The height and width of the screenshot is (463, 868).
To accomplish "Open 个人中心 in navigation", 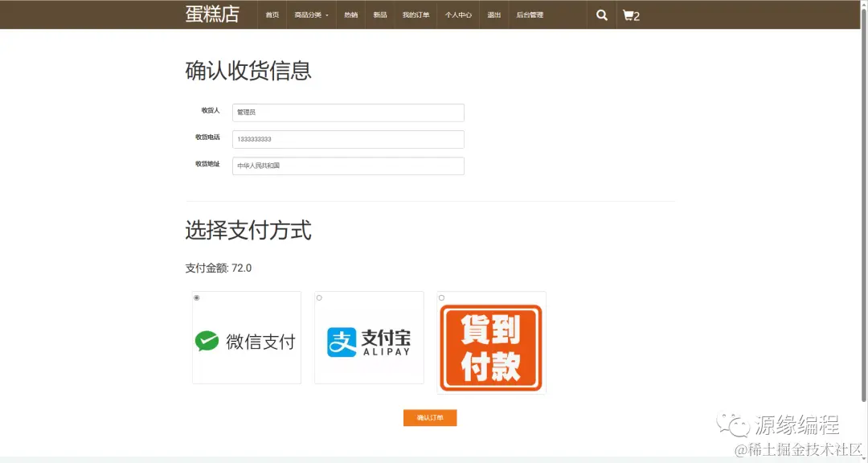I will [458, 15].
